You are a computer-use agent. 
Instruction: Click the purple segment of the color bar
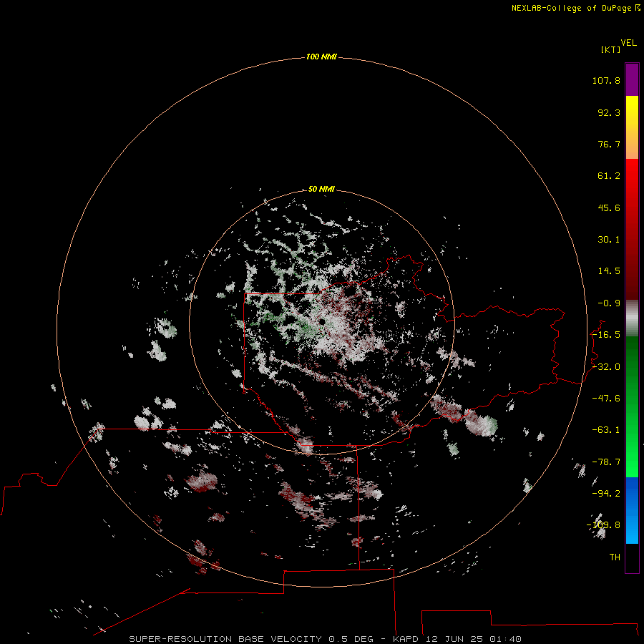coord(632,79)
